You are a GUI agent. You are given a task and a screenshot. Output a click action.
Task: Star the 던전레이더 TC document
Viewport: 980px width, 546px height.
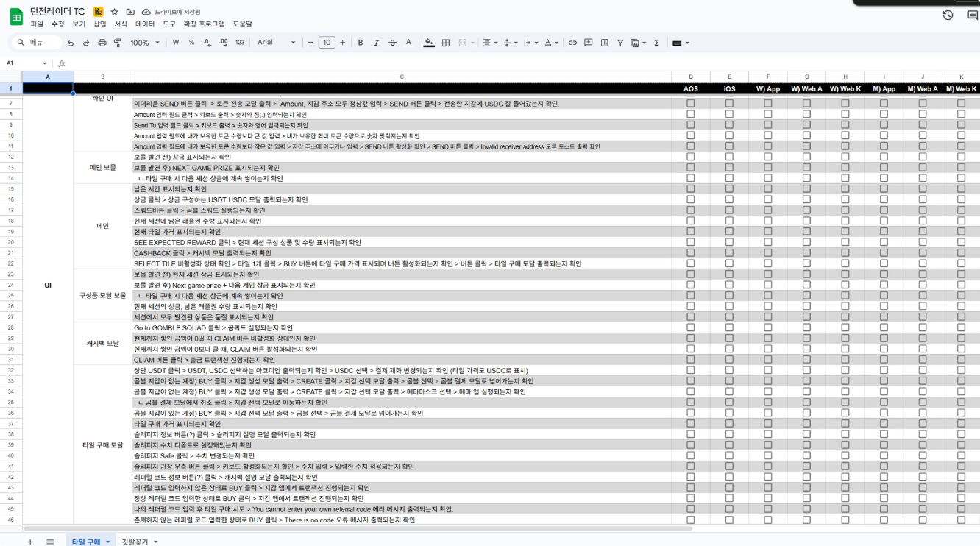coord(114,12)
